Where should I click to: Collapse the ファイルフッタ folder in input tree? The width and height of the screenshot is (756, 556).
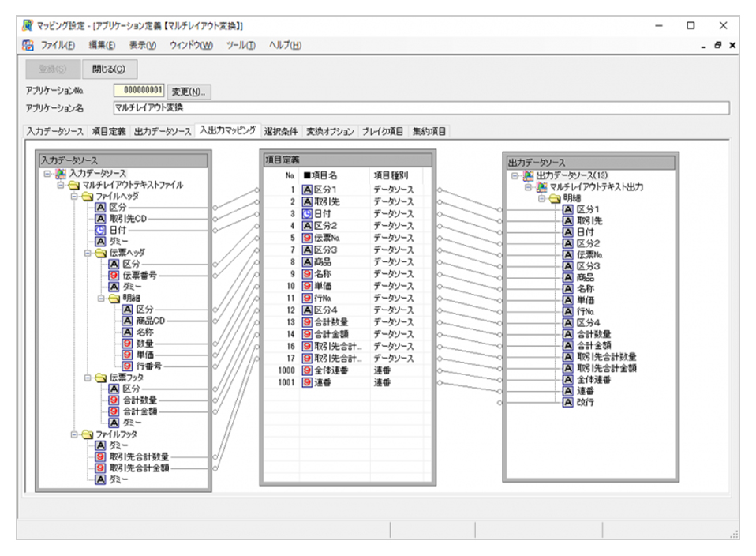(75, 434)
